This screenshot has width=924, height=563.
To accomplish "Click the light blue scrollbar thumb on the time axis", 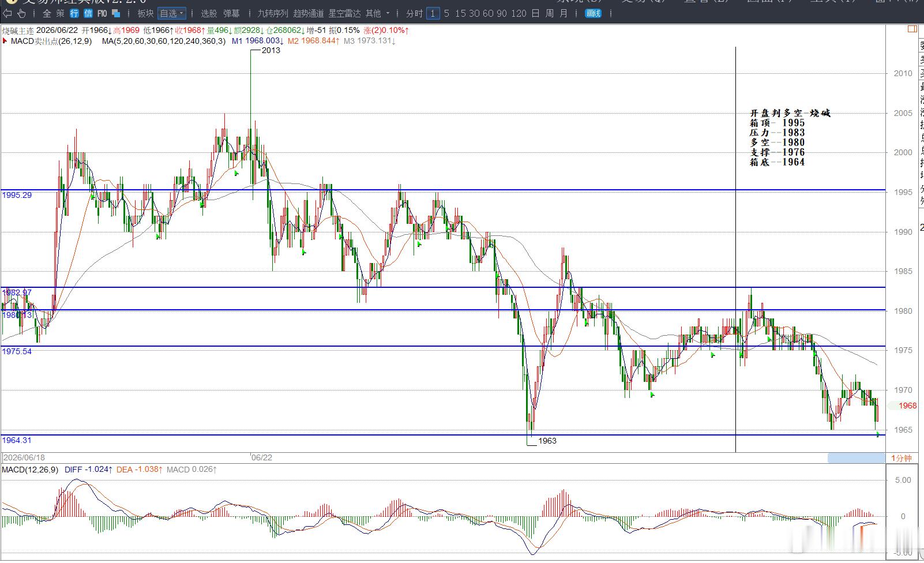I will tap(856, 458).
